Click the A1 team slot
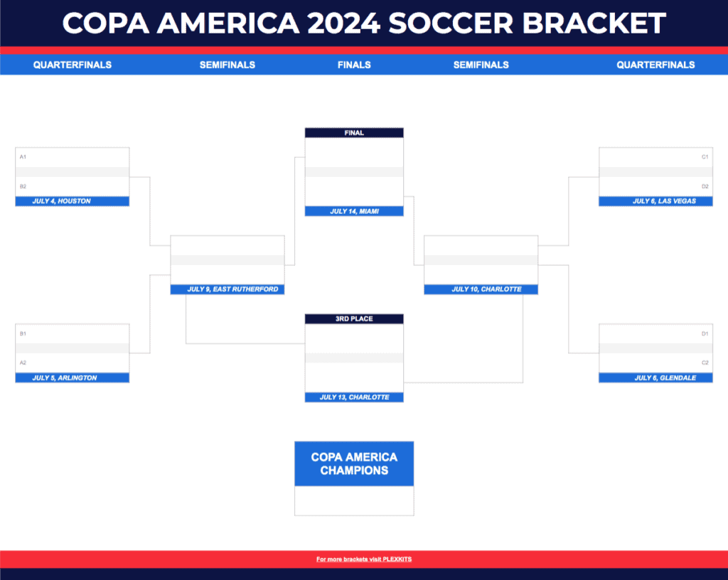This screenshot has height=580, width=728. (72, 156)
